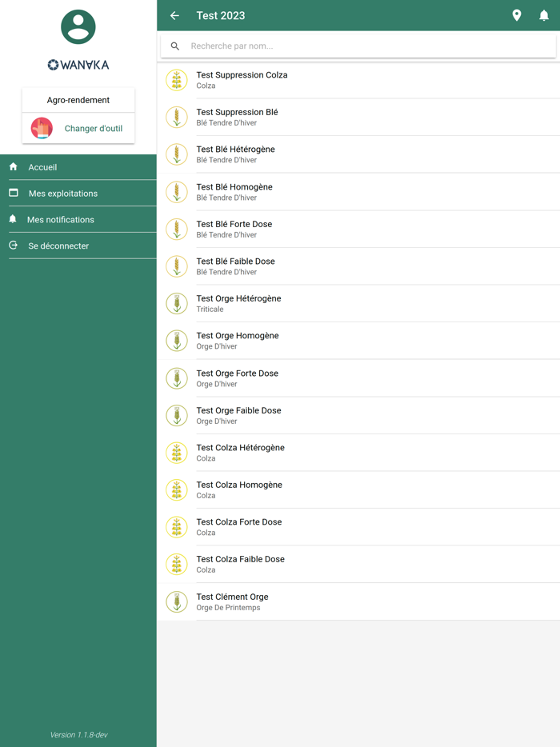Click the hand icon beside Changer d'outil

pyautogui.click(x=42, y=128)
